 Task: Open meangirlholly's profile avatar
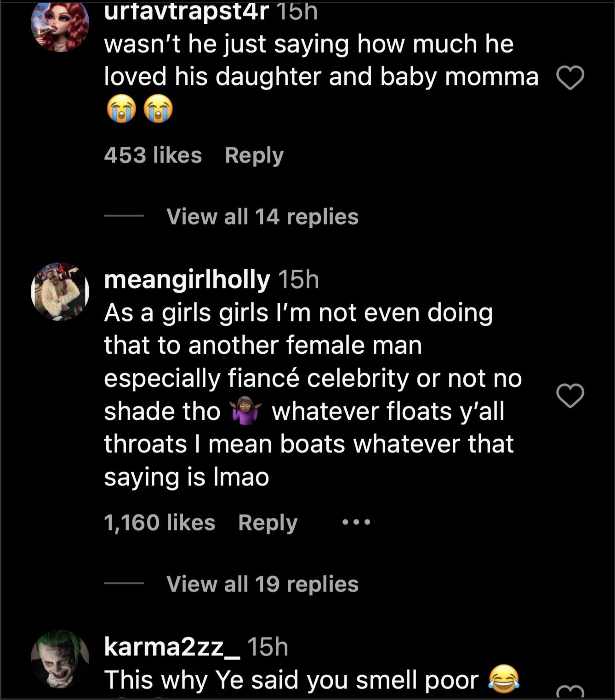[x=60, y=292]
